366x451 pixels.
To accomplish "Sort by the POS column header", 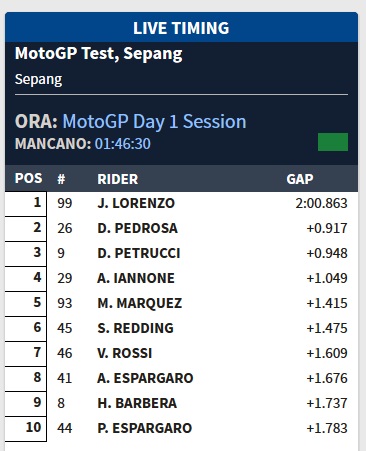I will click(x=29, y=178).
